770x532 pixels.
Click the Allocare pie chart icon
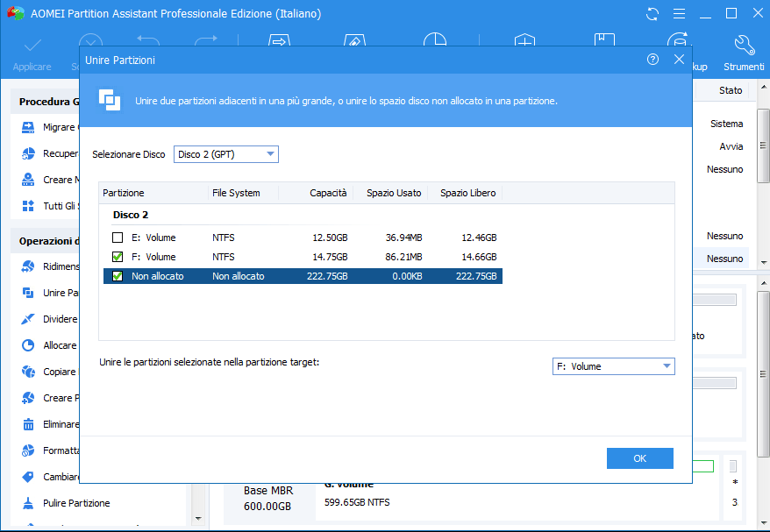click(x=27, y=345)
